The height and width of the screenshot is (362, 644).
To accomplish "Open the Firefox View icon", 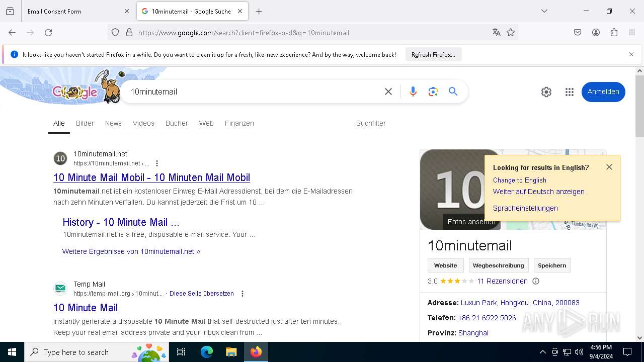I will click(10, 11).
